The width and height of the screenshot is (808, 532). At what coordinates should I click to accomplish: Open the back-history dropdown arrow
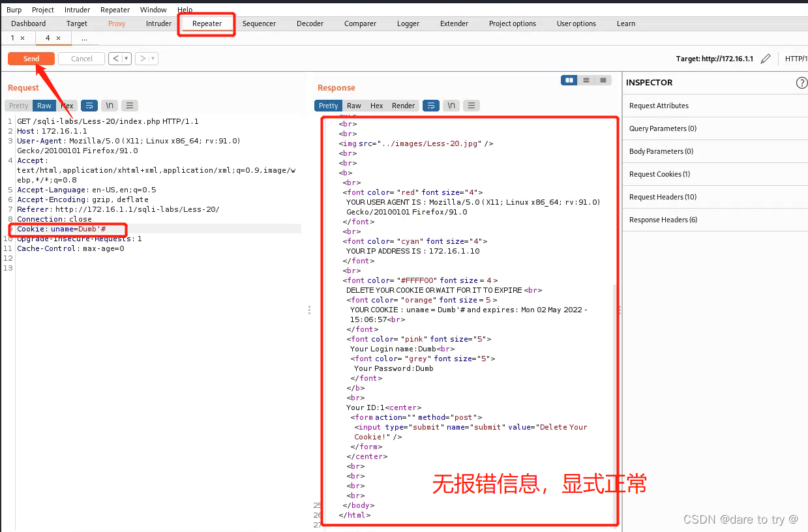click(127, 59)
